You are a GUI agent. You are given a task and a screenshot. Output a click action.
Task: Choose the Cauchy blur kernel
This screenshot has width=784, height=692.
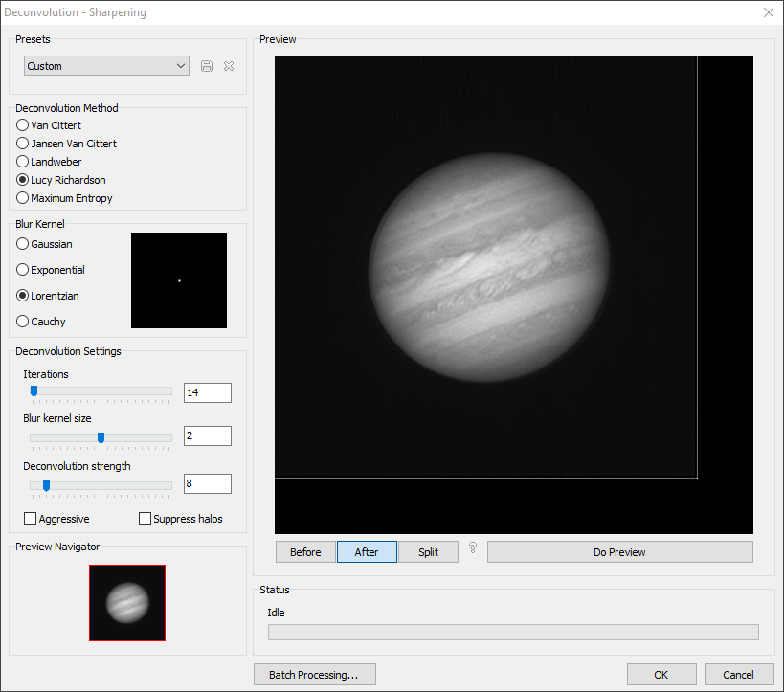point(41,321)
